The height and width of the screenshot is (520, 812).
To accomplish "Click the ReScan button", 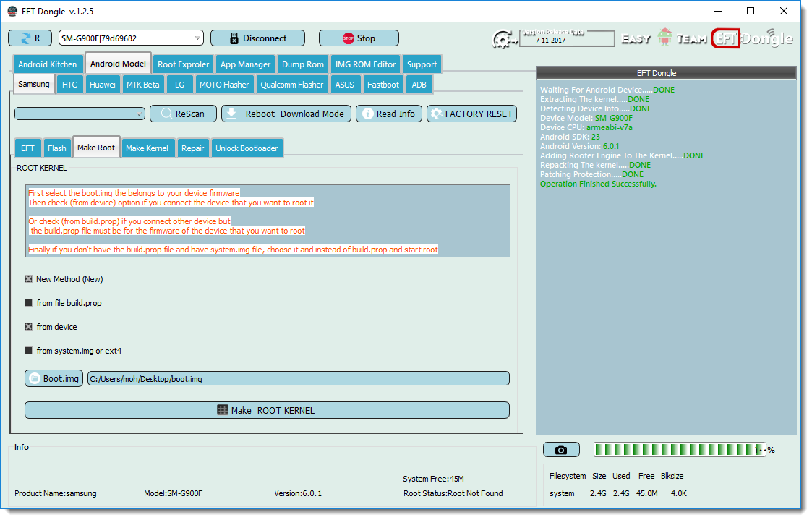I will [184, 114].
